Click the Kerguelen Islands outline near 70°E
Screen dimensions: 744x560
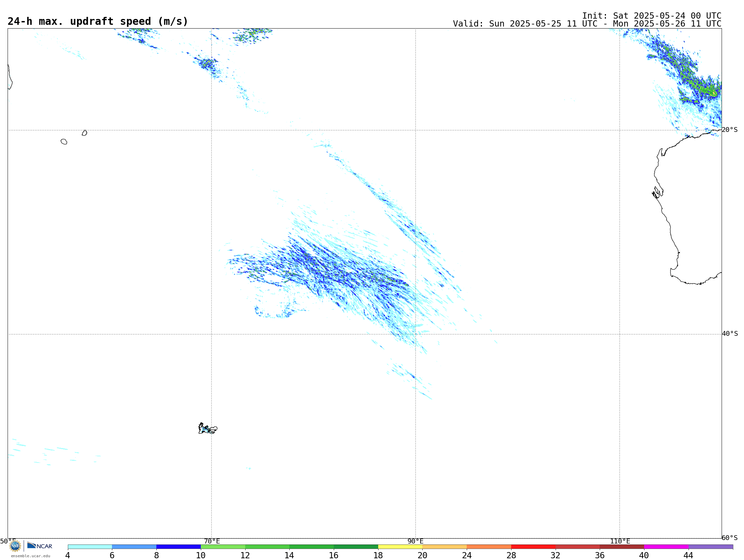(208, 428)
